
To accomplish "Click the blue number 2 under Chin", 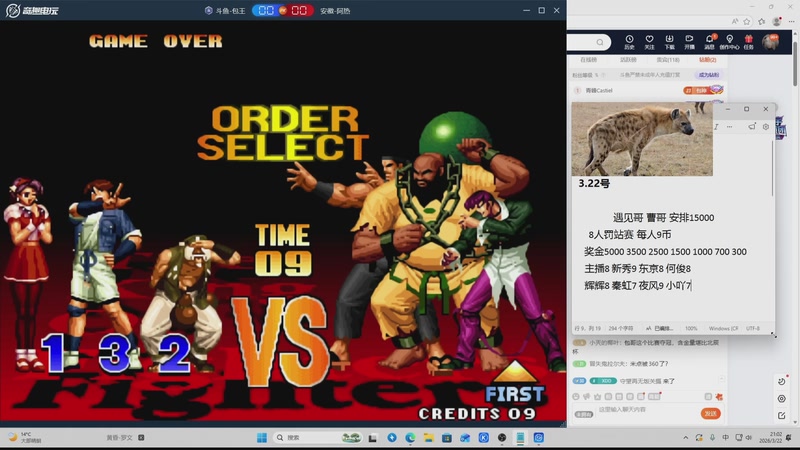I will click(x=174, y=352).
